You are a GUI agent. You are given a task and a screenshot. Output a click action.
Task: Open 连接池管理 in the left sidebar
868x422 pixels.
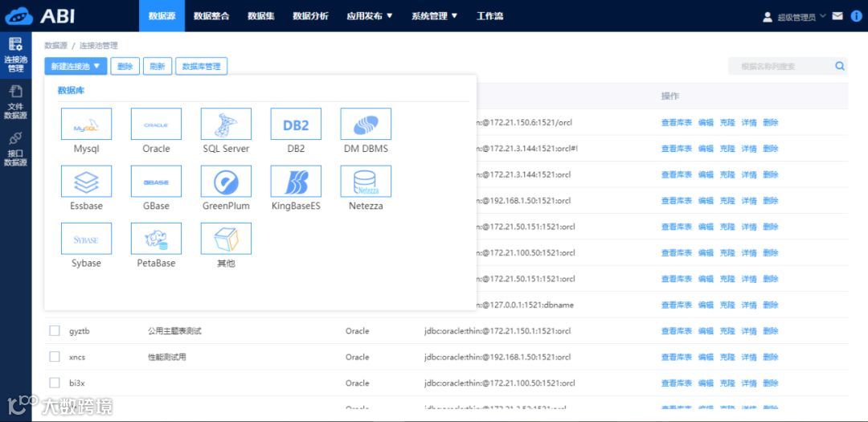(15, 55)
